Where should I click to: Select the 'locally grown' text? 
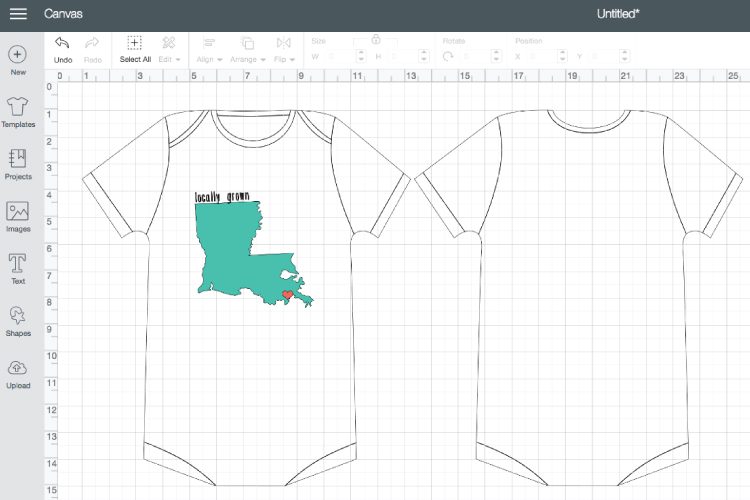point(222,197)
